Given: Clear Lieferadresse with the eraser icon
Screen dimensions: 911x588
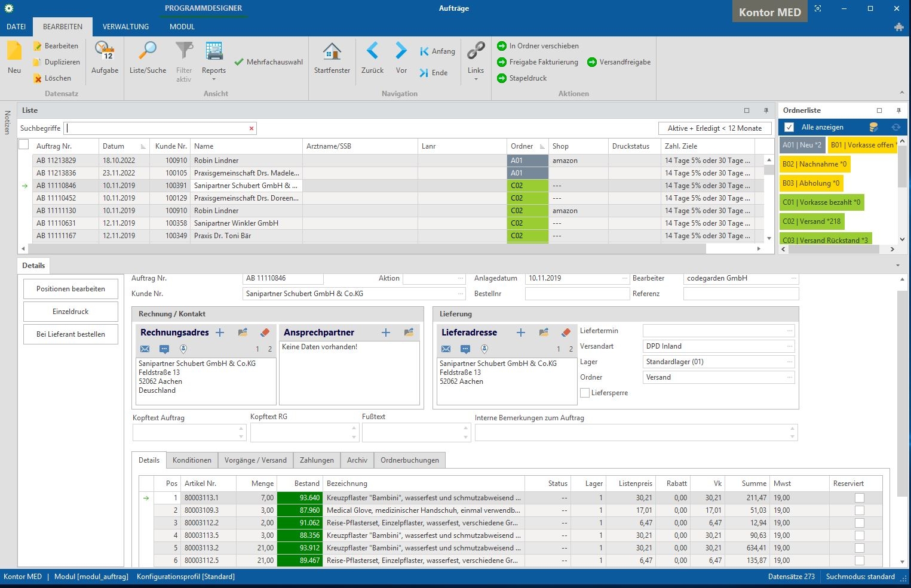Looking at the screenshot, I should coord(566,333).
